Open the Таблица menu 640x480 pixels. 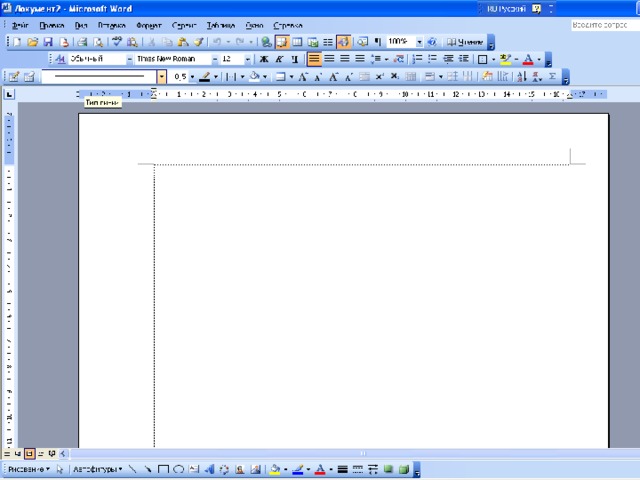[x=221, y=25]
